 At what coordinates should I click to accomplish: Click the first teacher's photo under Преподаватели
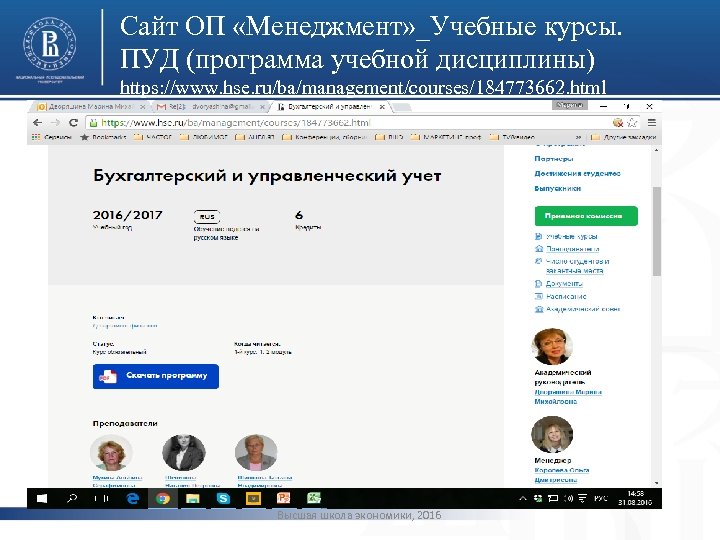click(x=111, y=453)
